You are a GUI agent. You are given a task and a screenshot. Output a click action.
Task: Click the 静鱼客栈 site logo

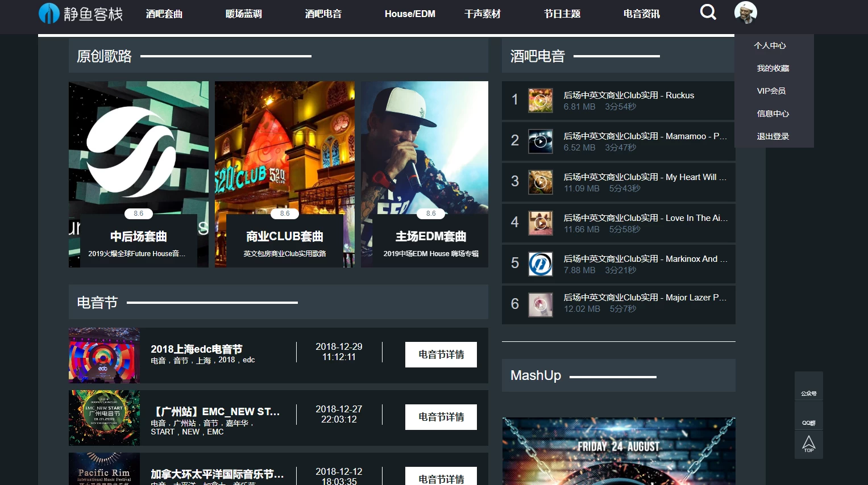[81, 14]
